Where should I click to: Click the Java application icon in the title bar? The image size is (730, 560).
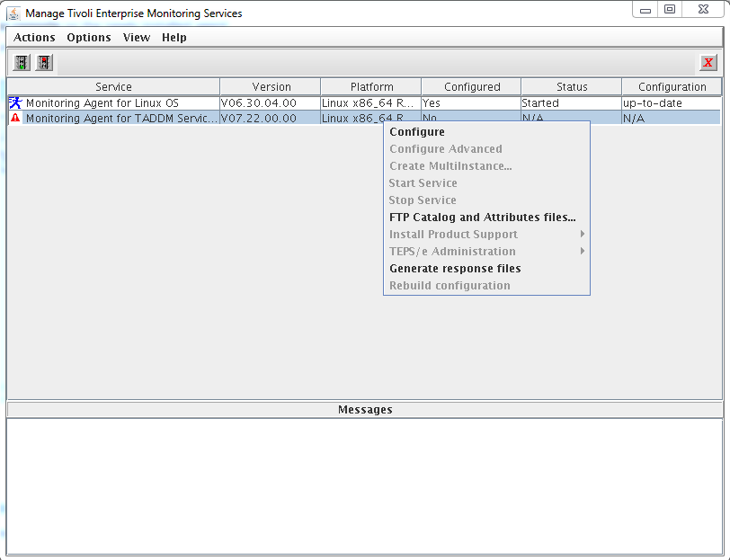(x=14, y=13)
